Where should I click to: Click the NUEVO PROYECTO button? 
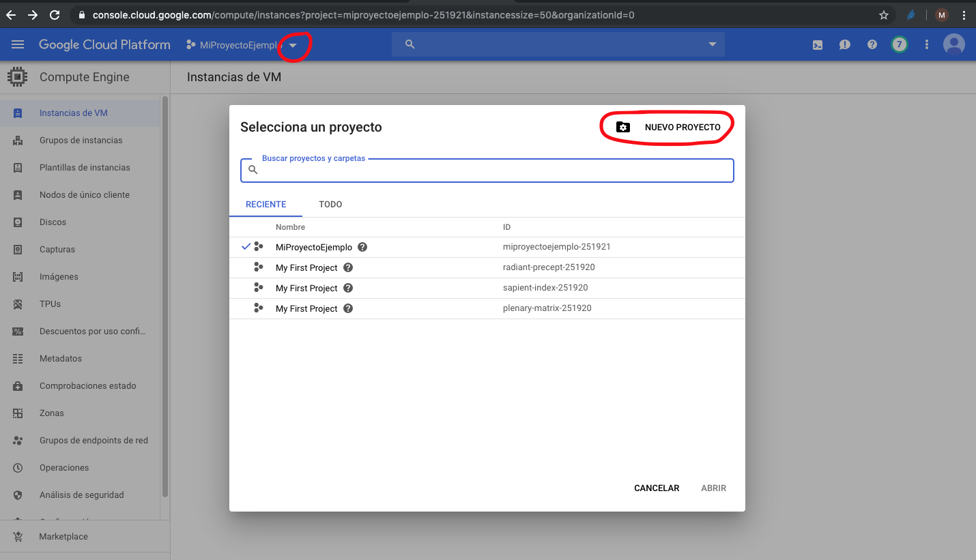668,128
